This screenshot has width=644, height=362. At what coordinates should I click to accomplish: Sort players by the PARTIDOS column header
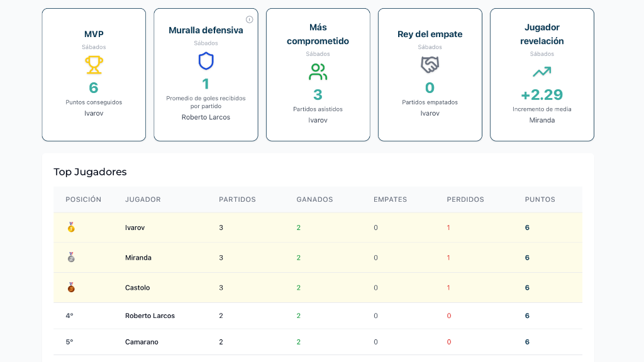click(x=237, y=199)
